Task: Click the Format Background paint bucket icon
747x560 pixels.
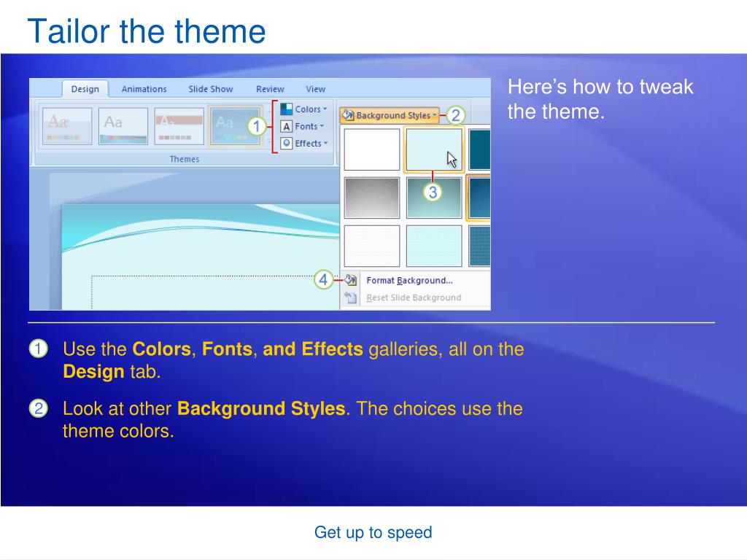Action: click(351, 280)
